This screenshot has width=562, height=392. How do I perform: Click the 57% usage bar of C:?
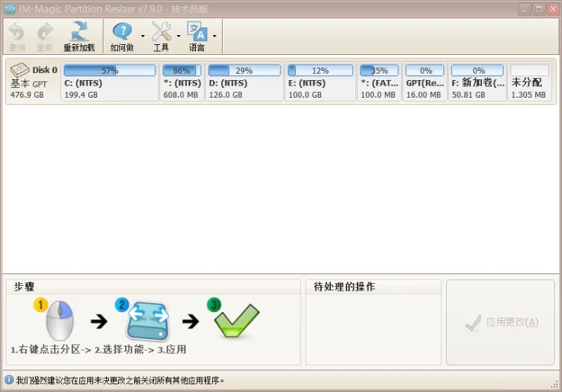110,70
